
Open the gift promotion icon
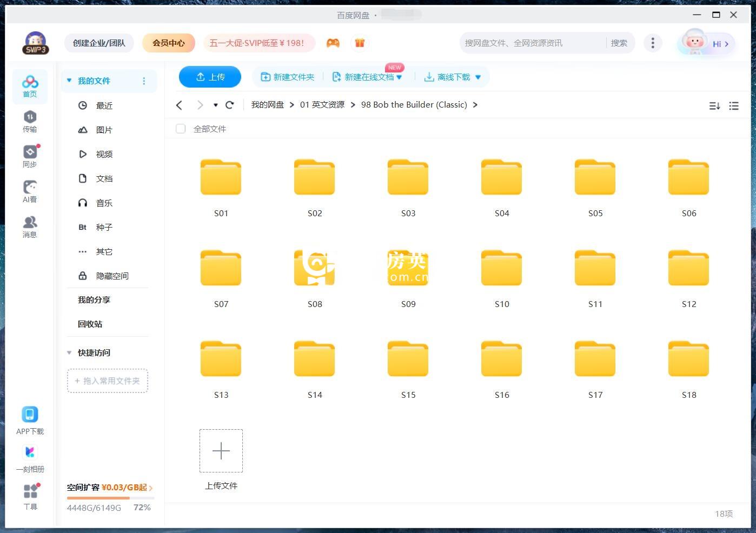[360, 43]
